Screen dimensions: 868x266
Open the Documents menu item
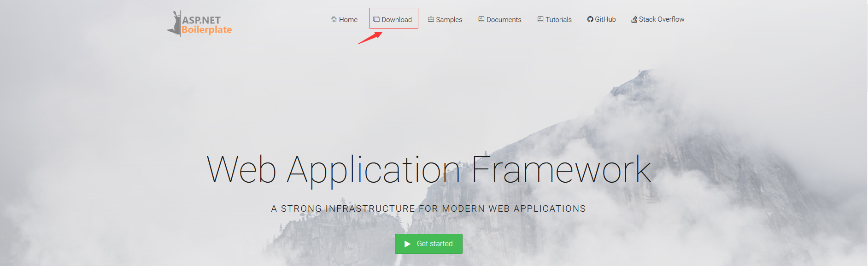(500, 19)
